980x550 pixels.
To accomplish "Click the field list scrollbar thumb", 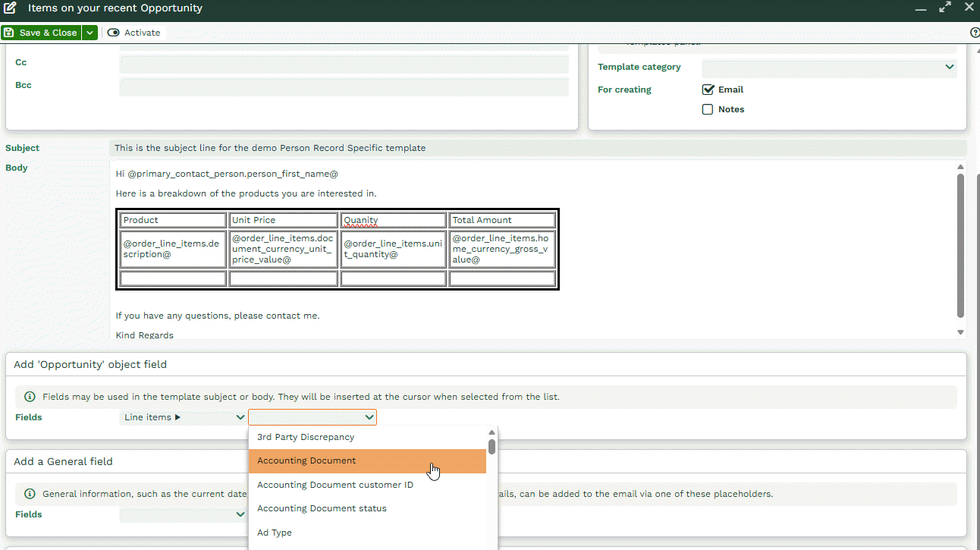I will pos(492,447).
